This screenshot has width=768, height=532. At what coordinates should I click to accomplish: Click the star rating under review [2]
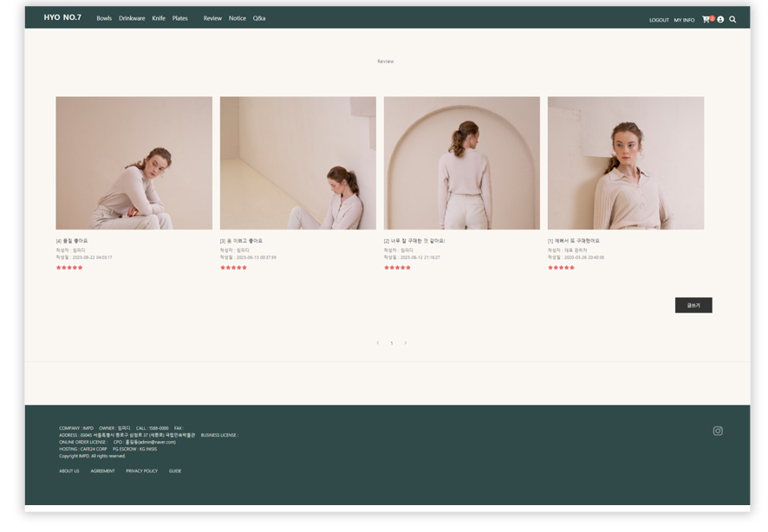[397, 268]
